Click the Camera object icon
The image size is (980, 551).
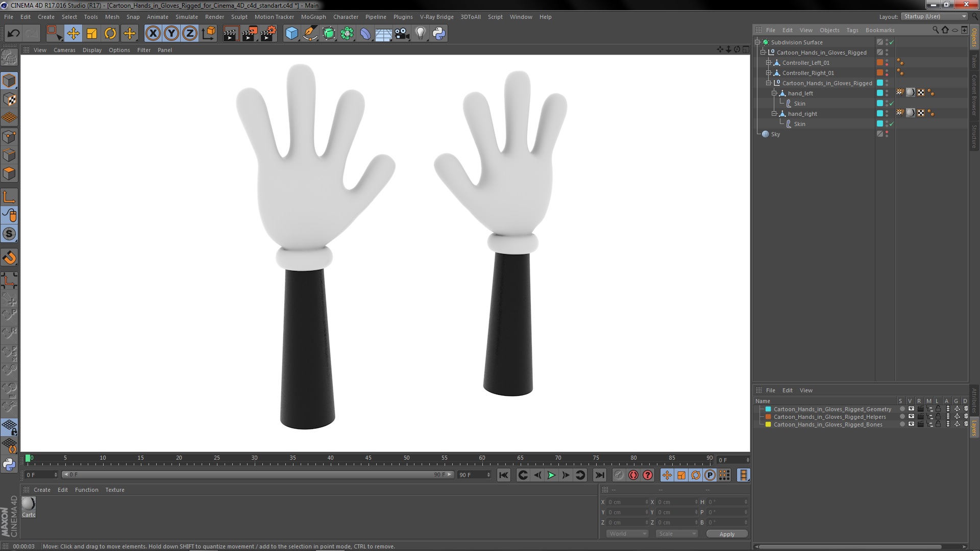coord(402,34)
